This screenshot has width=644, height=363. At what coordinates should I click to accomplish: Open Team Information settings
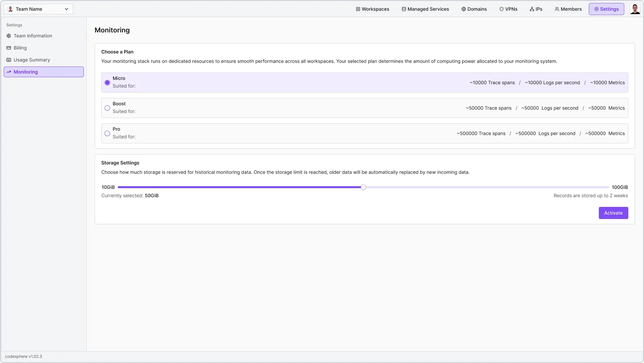[x=33, y=36]
